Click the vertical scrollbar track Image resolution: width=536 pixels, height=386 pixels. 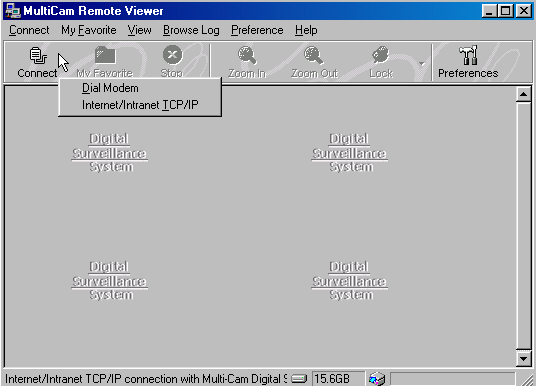point(523,226)
